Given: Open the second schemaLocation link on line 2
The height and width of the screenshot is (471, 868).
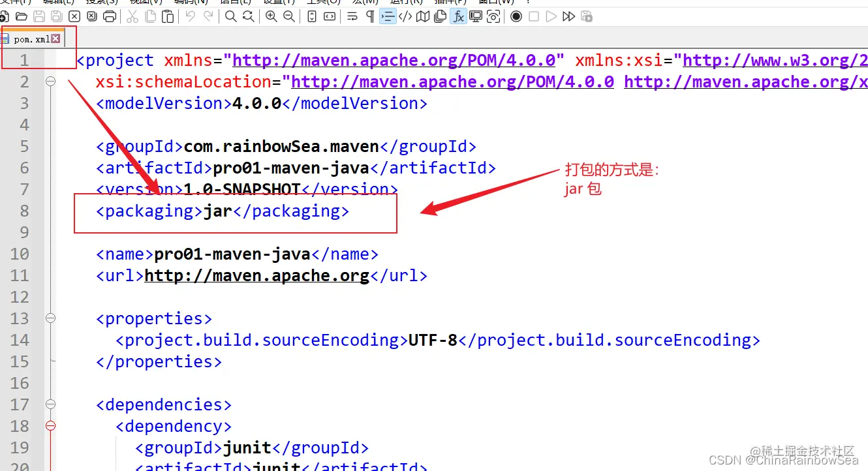Looking at the screenshot, I should (x=746, y=82).
